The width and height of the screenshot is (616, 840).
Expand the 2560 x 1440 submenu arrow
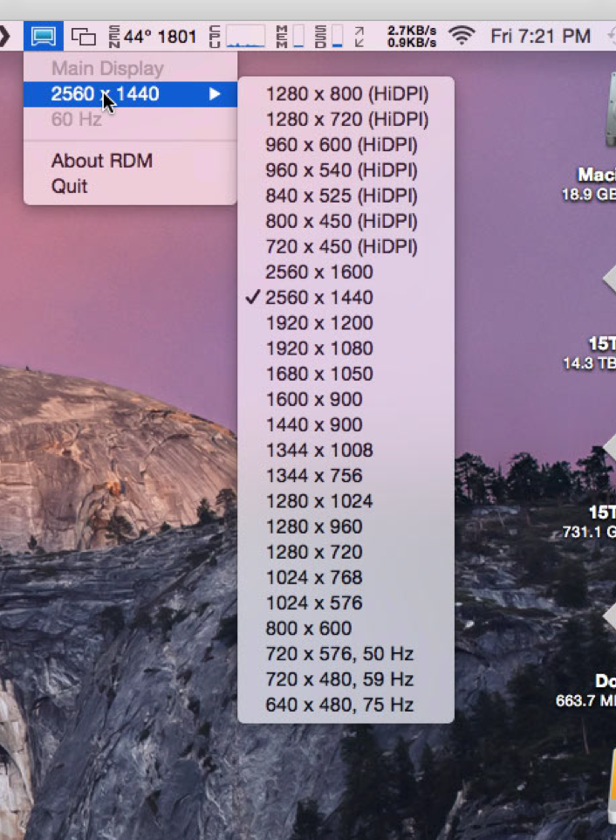coord(215,94)
